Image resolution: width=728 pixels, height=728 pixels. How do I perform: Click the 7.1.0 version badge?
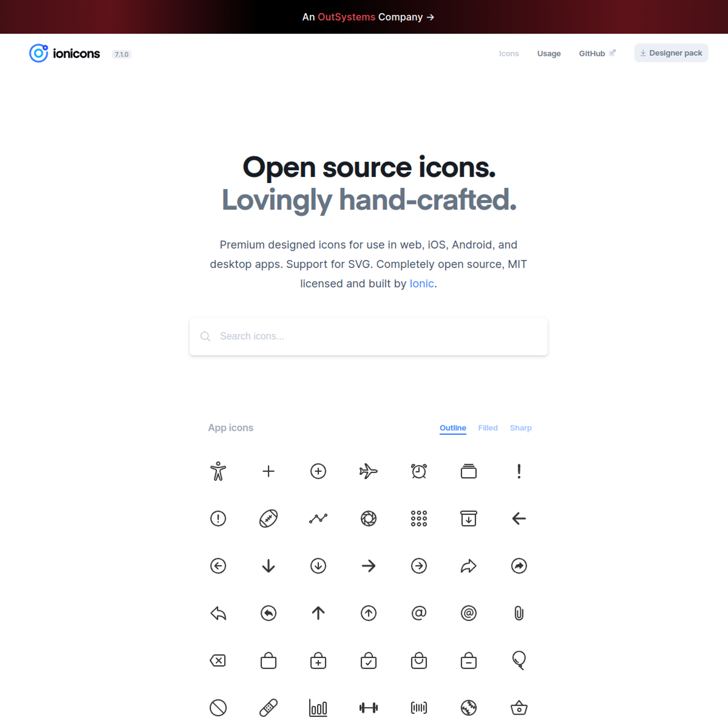coord(121,55)
